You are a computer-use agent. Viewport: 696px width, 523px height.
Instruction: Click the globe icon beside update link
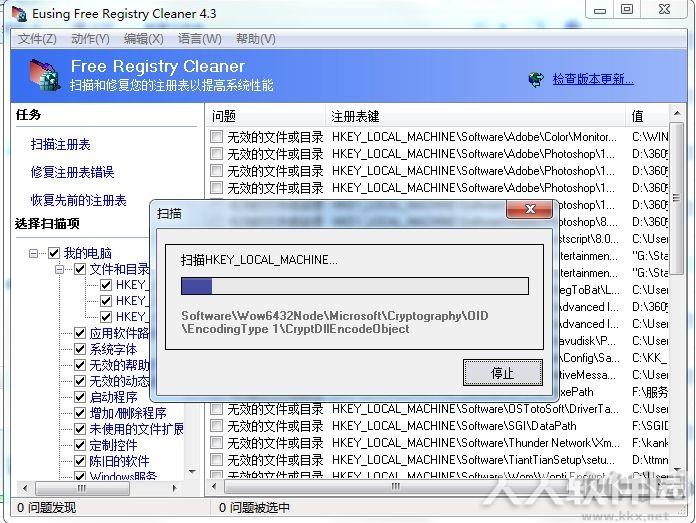(x=536, y=80)
